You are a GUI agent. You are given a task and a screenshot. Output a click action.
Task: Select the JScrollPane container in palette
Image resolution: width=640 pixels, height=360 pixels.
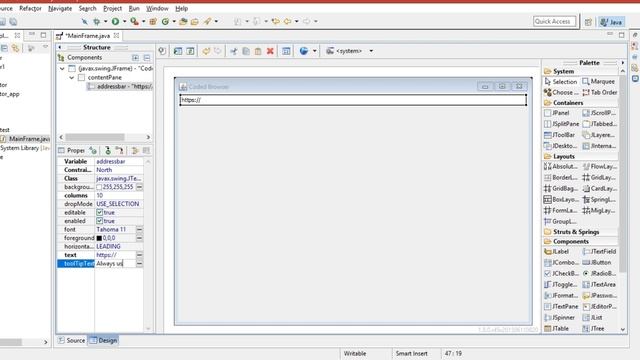click(x=599, y=113)
